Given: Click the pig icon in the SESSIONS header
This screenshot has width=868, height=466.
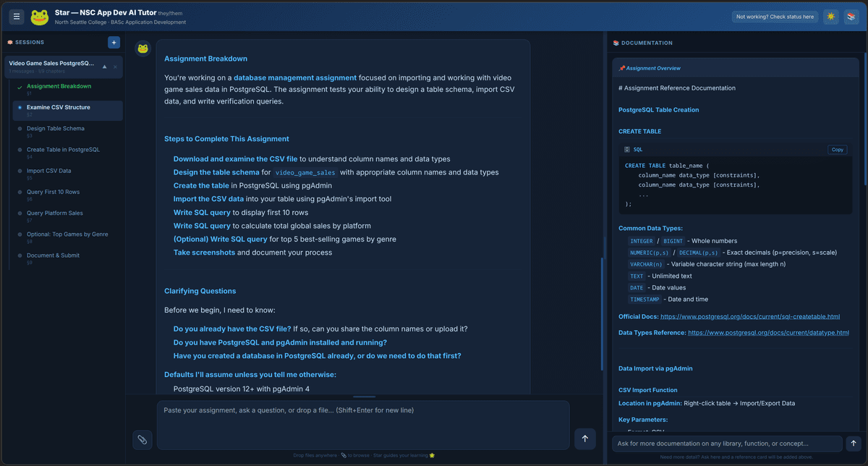Looking at the screenshot, I should click(x=10, y=43).
